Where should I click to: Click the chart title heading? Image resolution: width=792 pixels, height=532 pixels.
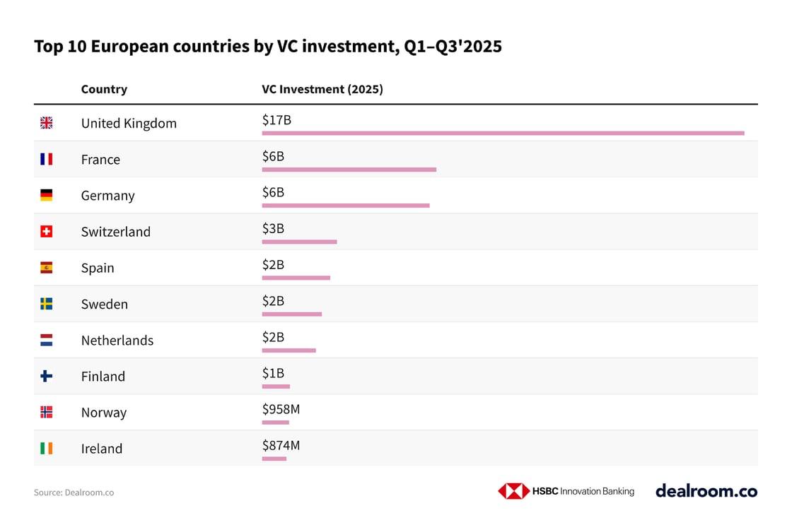click(x=268, y=47)
